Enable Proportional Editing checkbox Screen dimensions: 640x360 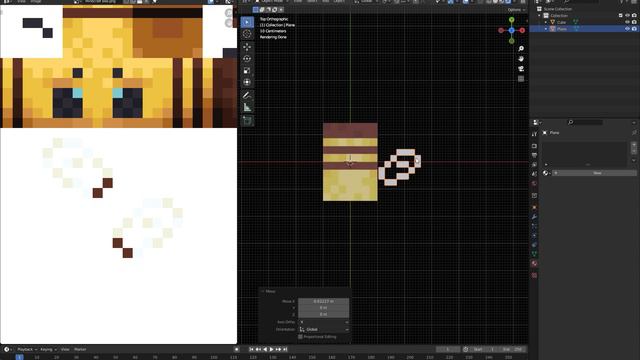pyautogui.click(x=300, y=337)
